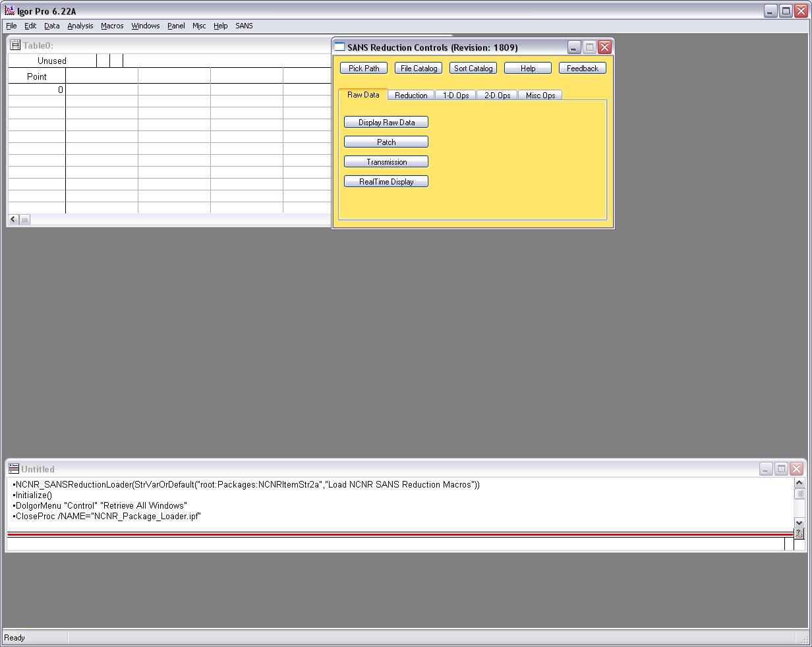
Task: Open the Analysis menu
Action: pos(80,26)
